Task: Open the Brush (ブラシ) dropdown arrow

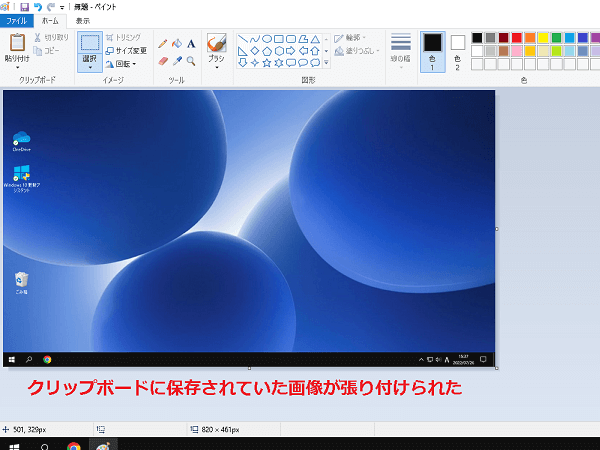Action: 217,68
